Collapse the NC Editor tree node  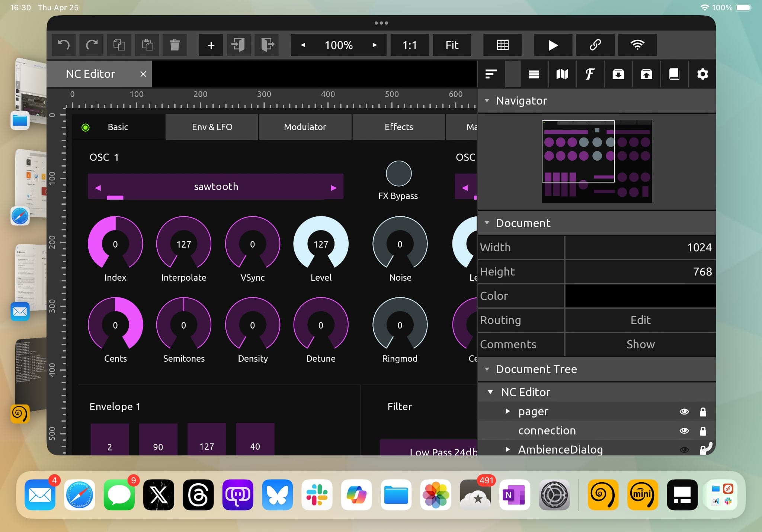[490, 392]
